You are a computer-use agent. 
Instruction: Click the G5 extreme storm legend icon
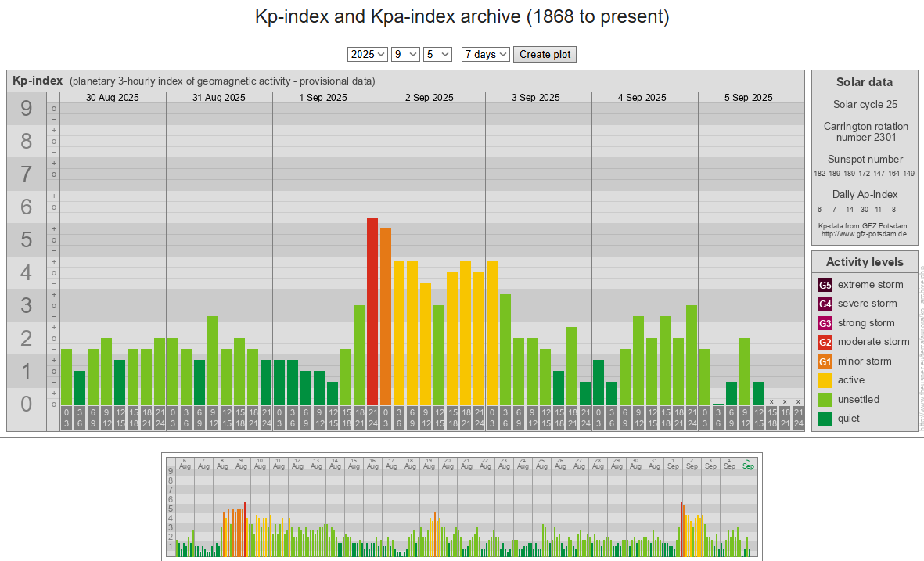[825, 285]
